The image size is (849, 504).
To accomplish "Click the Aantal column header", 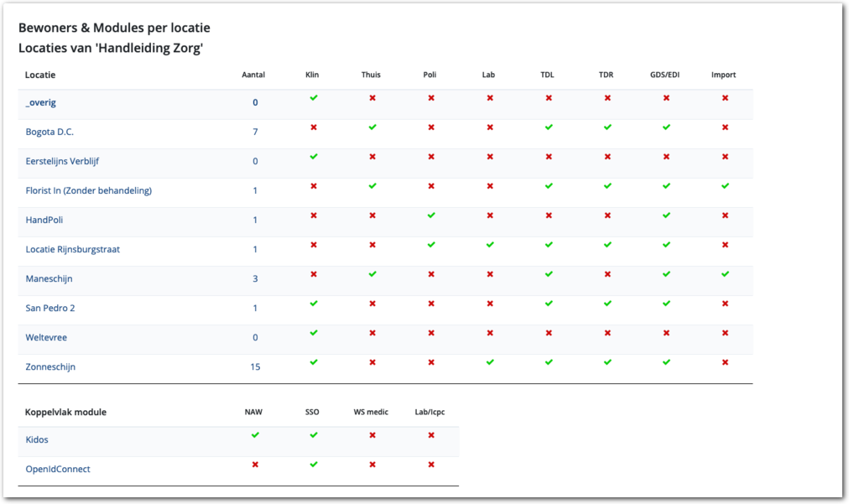I will [253, 75].
